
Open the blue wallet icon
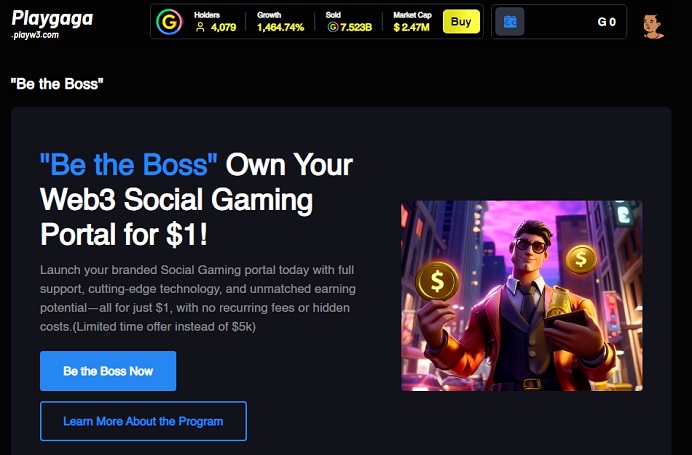coord(510,22)
